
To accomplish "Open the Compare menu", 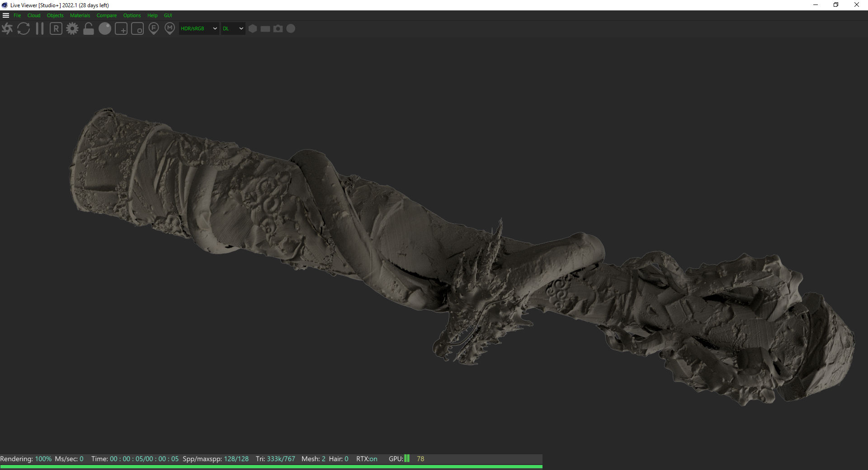I will coord(107,15).
